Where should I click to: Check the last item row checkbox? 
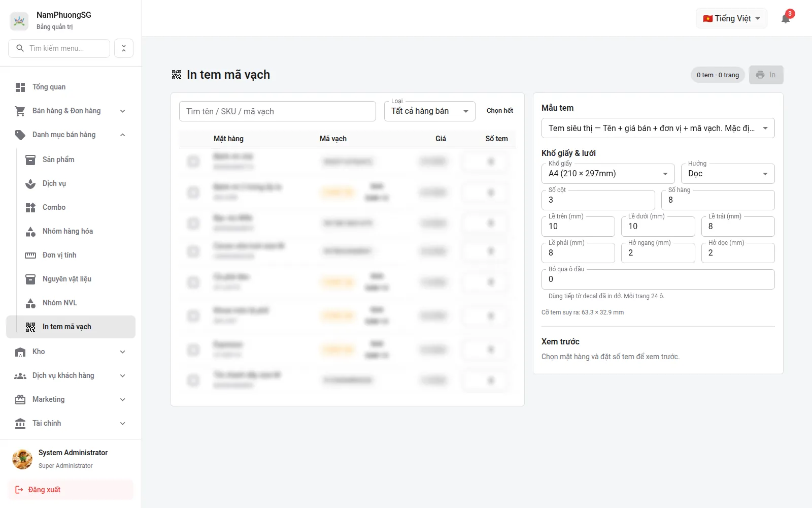pos(193,380)
